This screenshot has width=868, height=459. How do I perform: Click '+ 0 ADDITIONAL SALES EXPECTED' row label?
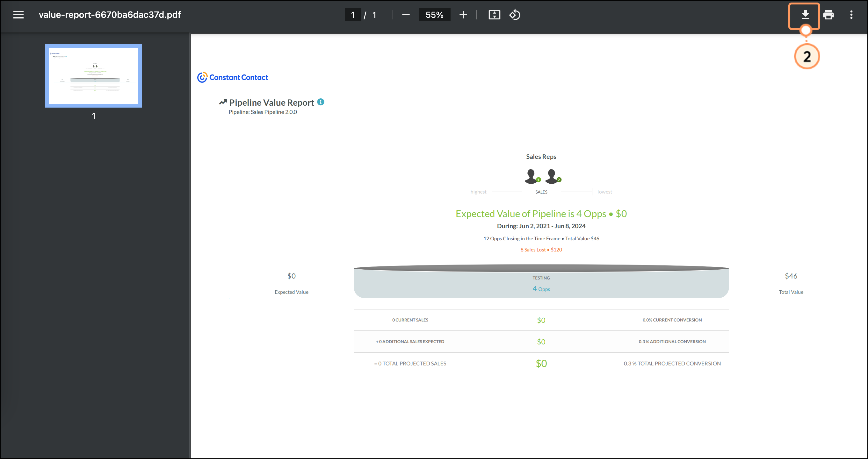tap(410, 342)
